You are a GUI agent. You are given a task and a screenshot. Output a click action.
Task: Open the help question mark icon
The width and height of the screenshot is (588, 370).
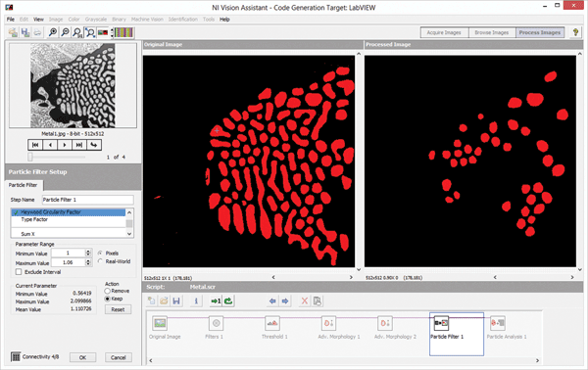tap(575, 32)
